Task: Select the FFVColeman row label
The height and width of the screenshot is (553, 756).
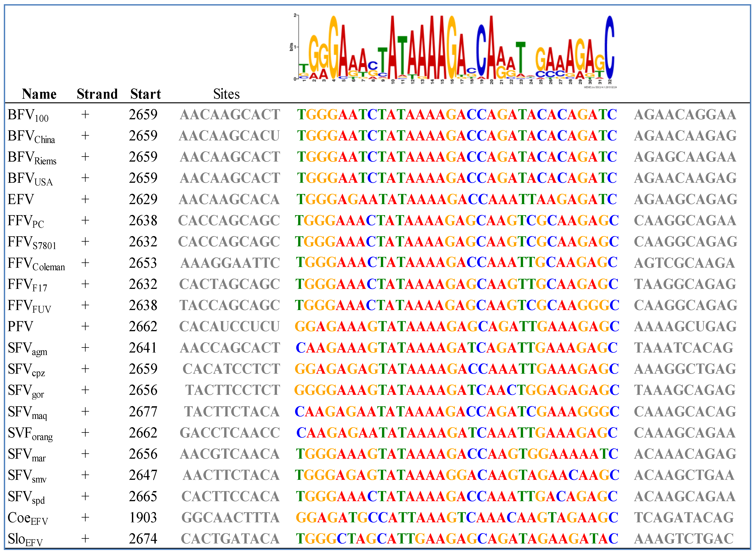Action: 36,264
